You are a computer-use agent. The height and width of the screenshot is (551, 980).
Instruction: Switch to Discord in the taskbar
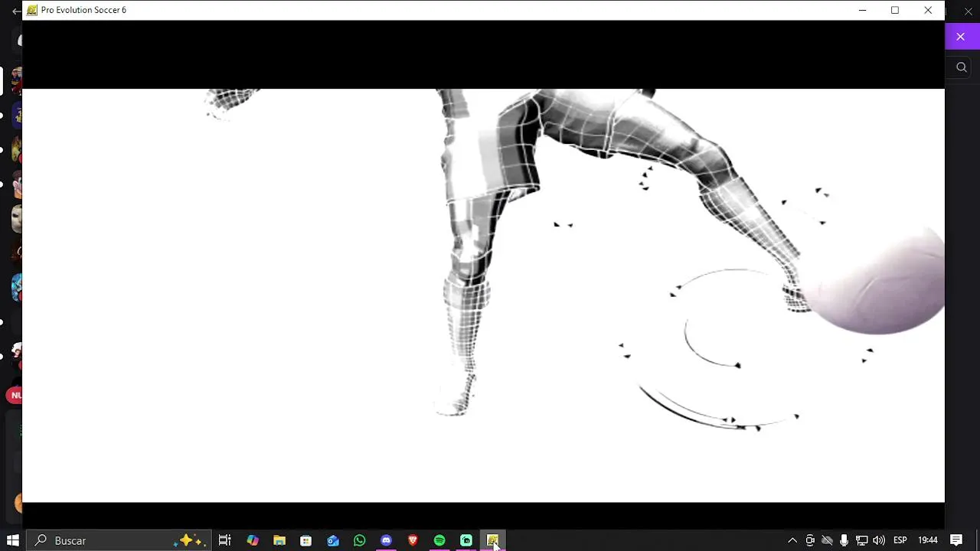pyautogui.click(x=387, y=540)
